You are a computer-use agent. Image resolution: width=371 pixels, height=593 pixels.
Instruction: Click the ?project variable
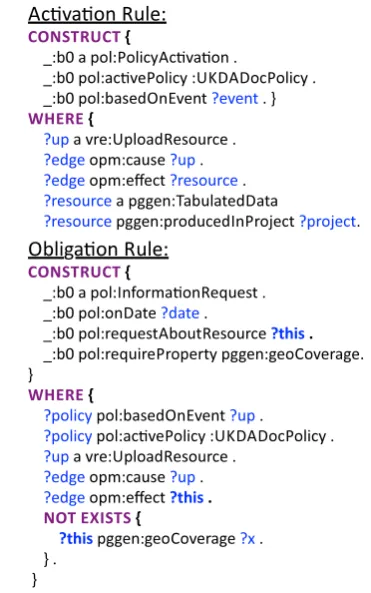tap(328, 222)
